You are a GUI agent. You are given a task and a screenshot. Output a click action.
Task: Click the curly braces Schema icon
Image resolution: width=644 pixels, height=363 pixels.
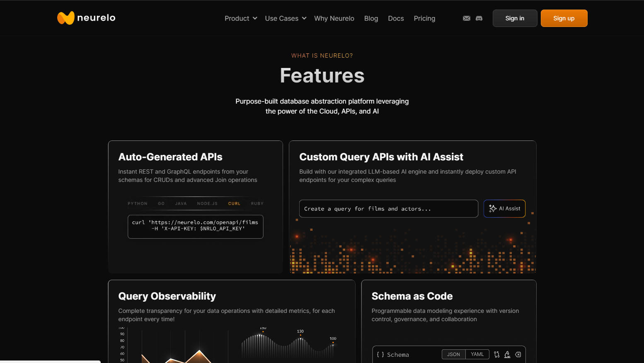[x=380, y=355]
